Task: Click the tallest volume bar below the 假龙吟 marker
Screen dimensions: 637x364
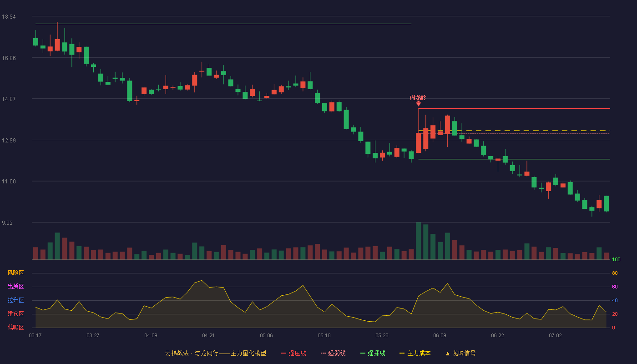Action: click(x=419, y=241)
